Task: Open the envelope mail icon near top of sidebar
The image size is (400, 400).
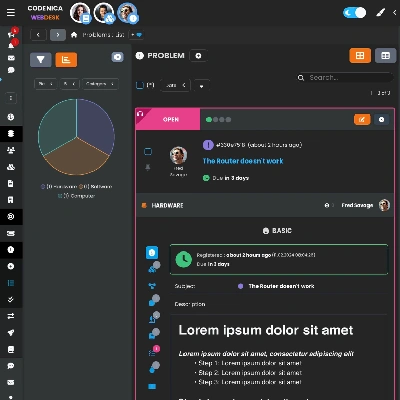Action: tap(11, 58)
